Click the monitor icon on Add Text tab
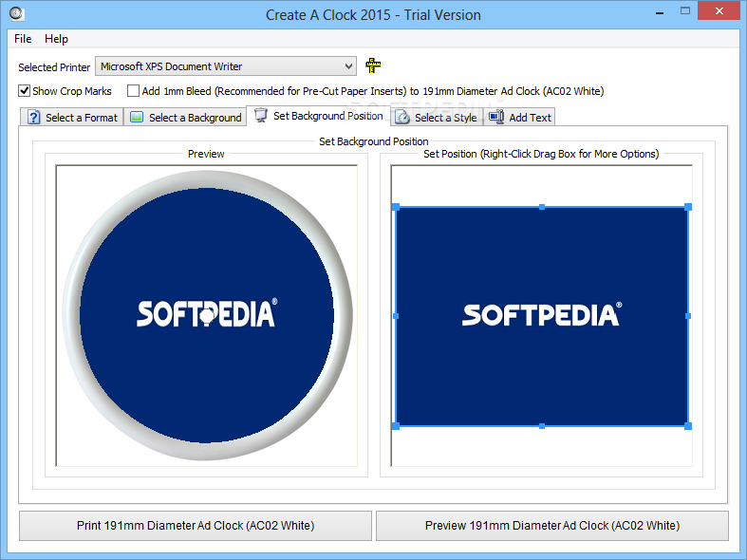The width and height of the screenshot is (747, 560). (x=496, y=117)
